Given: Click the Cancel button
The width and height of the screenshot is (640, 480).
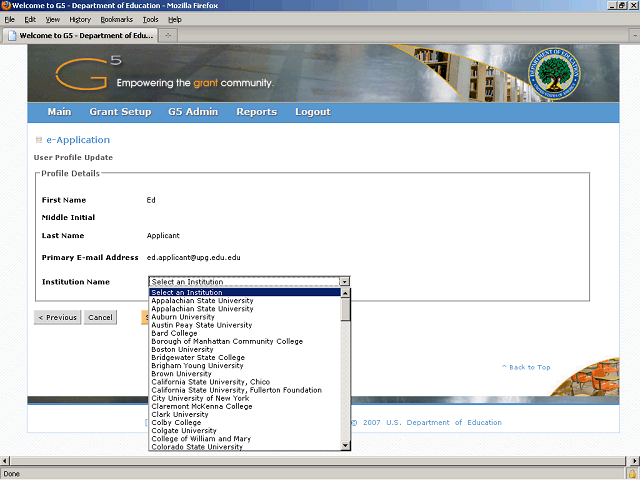Looking at the screenshot, I should [100, 318].
